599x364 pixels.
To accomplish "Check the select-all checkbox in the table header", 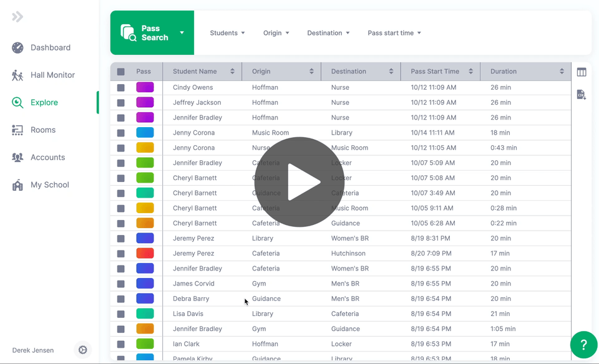I will click(120, 71).
